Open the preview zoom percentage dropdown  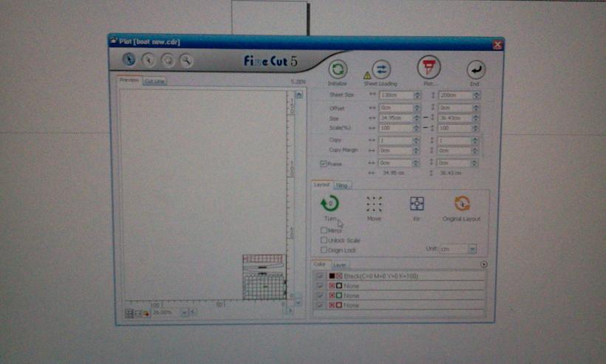click(x=184, y=312)
